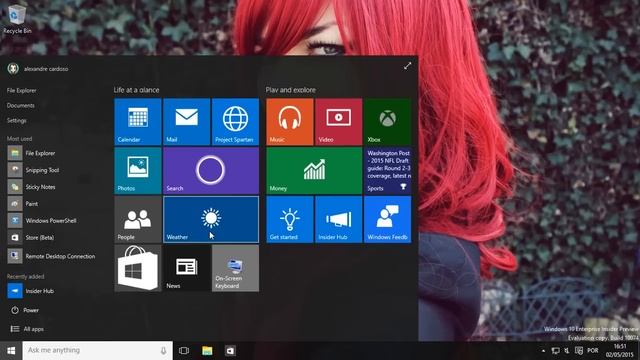
Task: Open the People tile
Action: point(138,219)
